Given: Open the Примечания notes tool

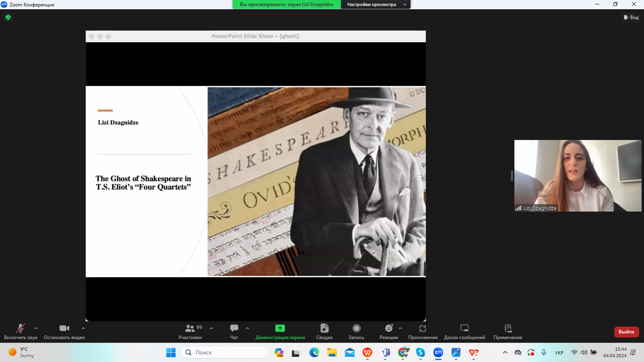Looking at the screenshot, I should [x=508, y=332].
